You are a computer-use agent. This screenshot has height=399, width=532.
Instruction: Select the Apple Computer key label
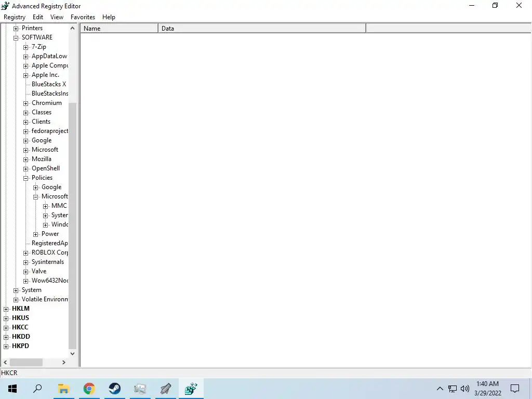[x=50, y=65]
